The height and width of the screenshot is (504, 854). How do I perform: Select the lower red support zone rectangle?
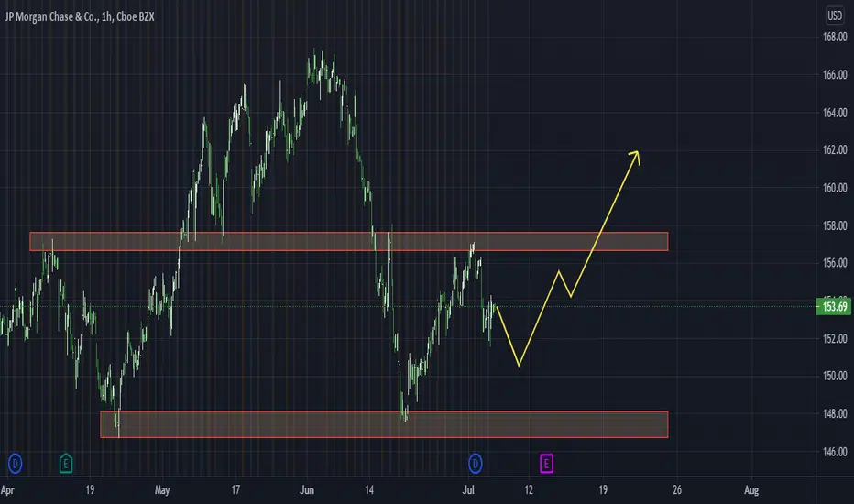coord(384,424)
